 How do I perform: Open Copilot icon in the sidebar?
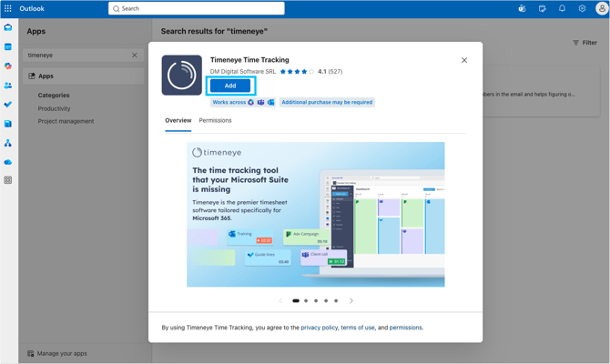pos(8,66)
